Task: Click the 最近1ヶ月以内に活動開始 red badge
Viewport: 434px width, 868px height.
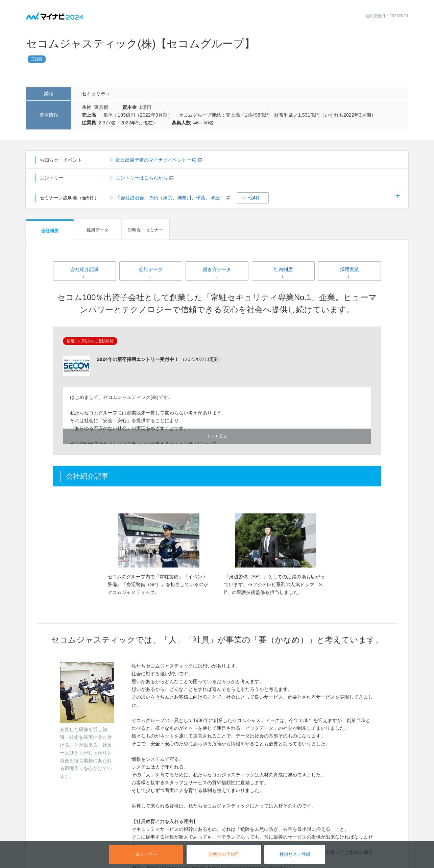Action: (x=90, y=341)
